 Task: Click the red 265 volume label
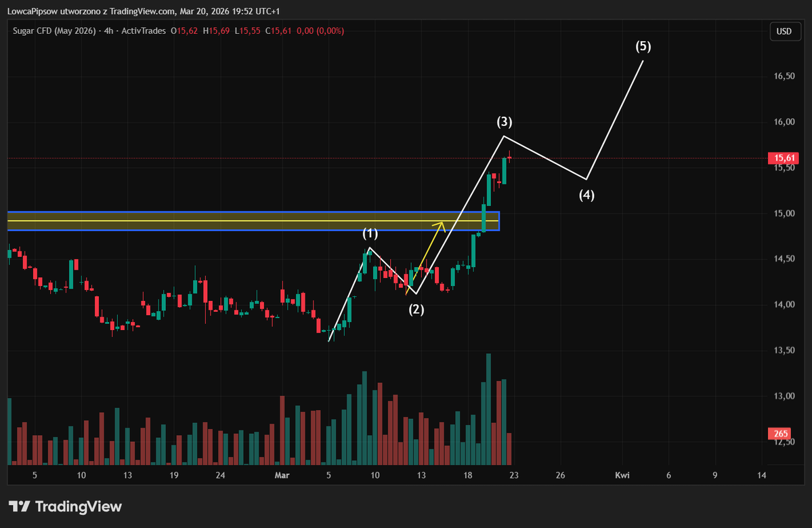tap(781, 434)
